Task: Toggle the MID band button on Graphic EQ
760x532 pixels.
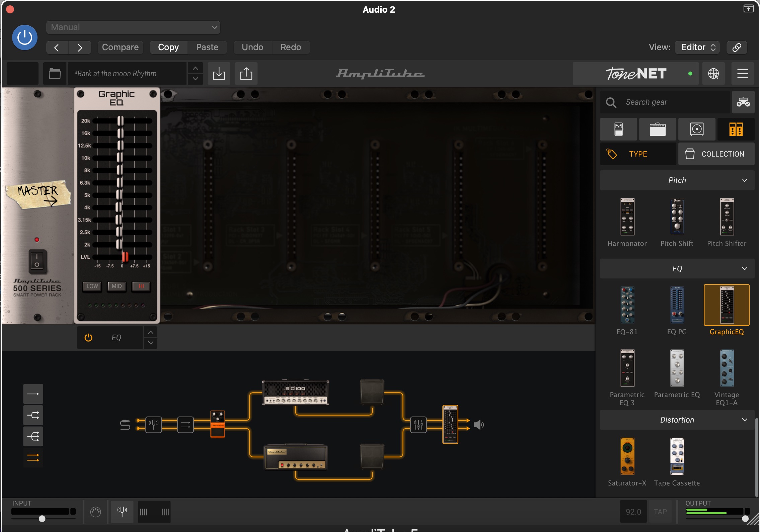Action: 117,286
